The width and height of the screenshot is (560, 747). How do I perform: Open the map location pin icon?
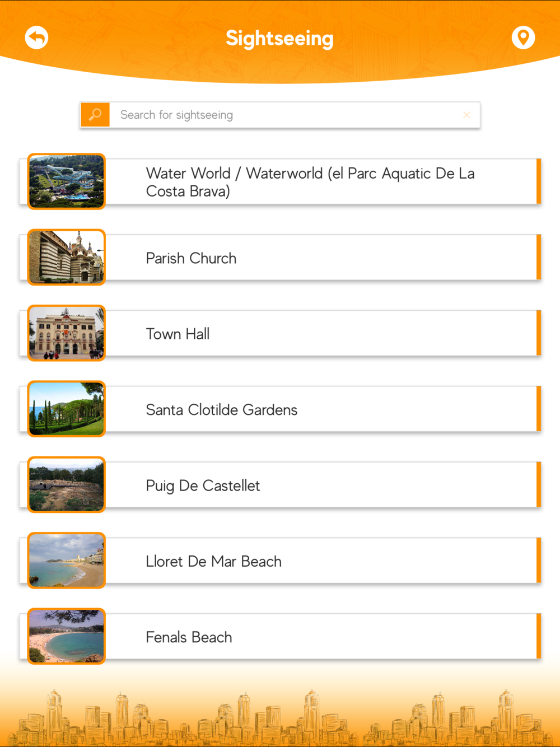coord(523,38)
